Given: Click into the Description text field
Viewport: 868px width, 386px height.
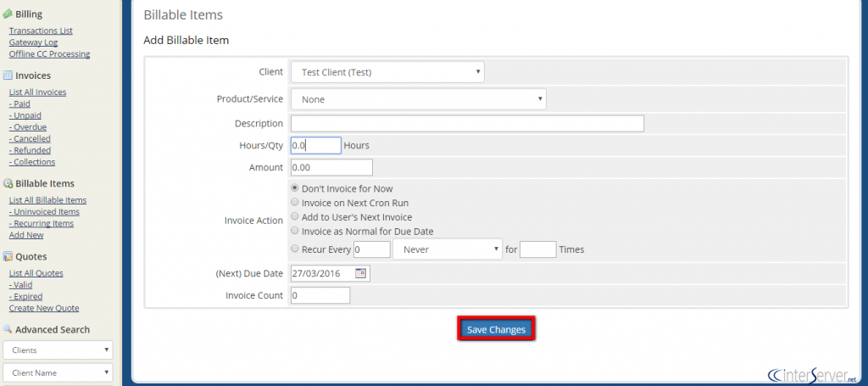Looking at the screenshot, I should pos(467,124).
